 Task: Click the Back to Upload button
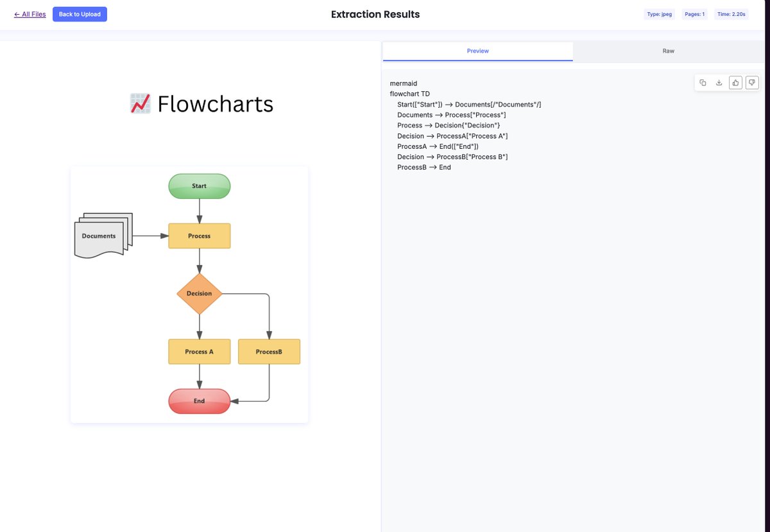click(x=80, y=14)
